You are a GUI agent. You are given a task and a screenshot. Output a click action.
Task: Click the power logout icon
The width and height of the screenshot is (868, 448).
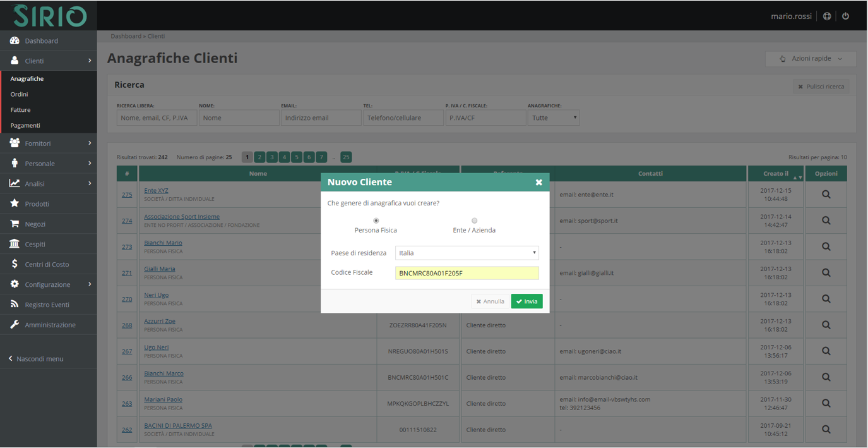pos(846,16)
